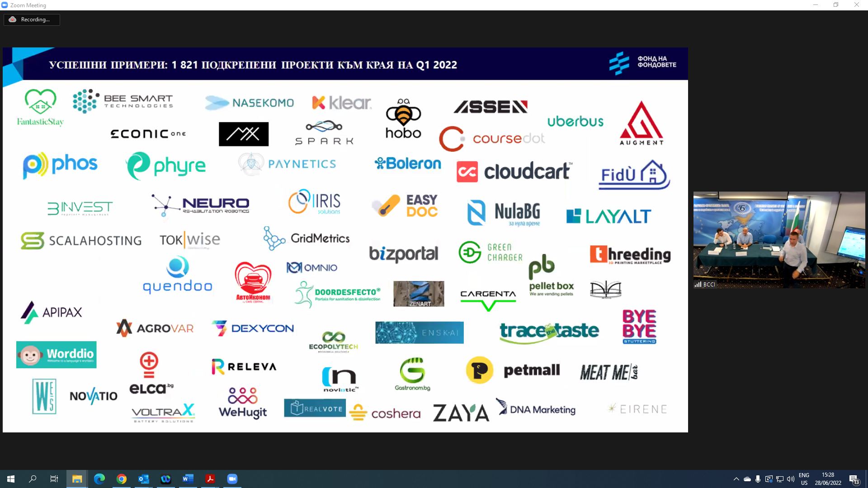This screenshot has height=488, width=868.
Task: Click the threeding logo
Action: coord(630,254)
